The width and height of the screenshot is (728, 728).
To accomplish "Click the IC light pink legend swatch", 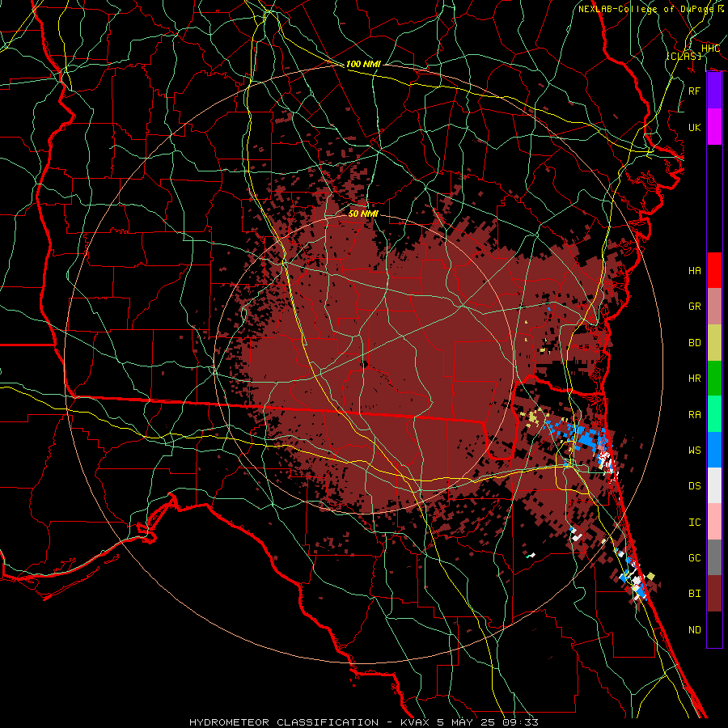I will point(714,522).
